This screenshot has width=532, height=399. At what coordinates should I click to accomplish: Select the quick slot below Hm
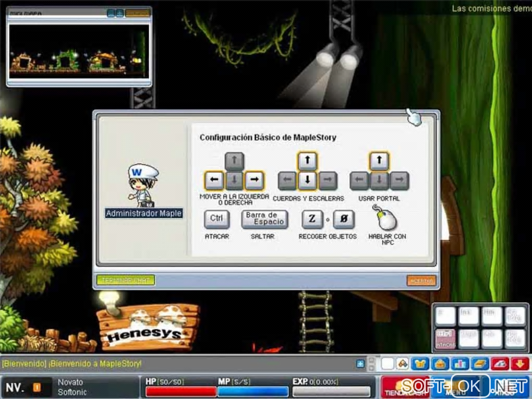(x=492, y=338)
